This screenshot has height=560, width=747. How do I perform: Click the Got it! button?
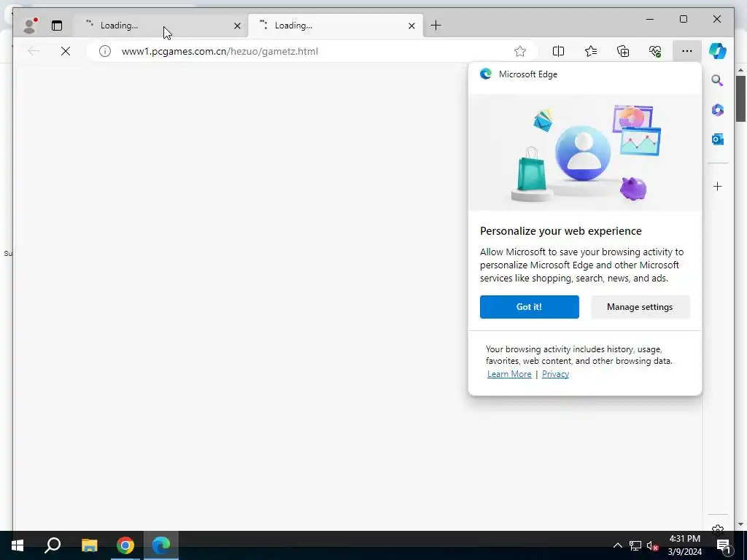530,307
